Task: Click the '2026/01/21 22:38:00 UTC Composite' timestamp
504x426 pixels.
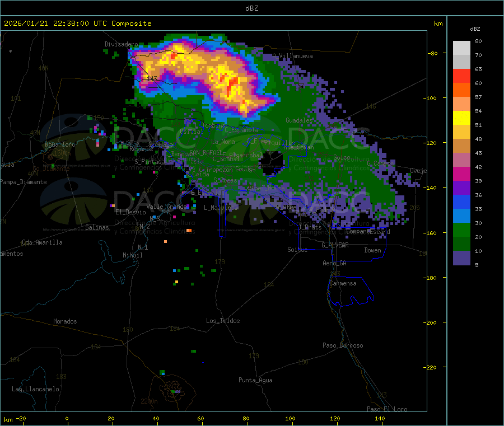Action: (x=77, y=24)
